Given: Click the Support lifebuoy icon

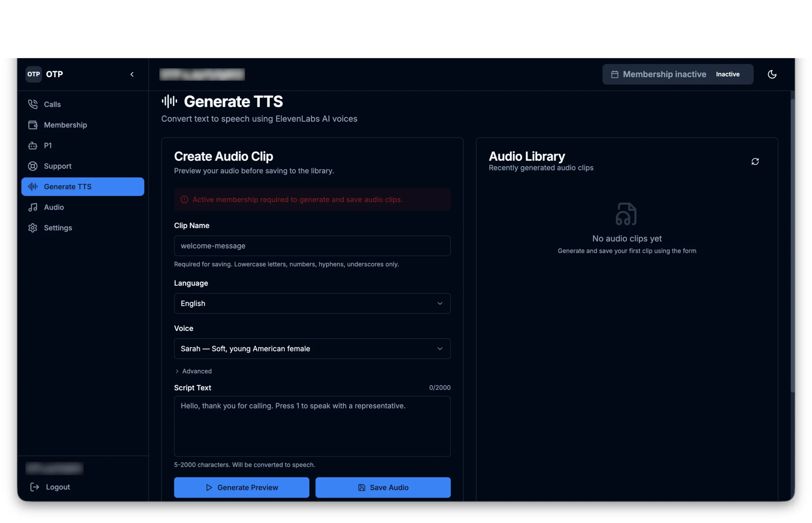Looking at the screenshot, I should coord(33,166).
